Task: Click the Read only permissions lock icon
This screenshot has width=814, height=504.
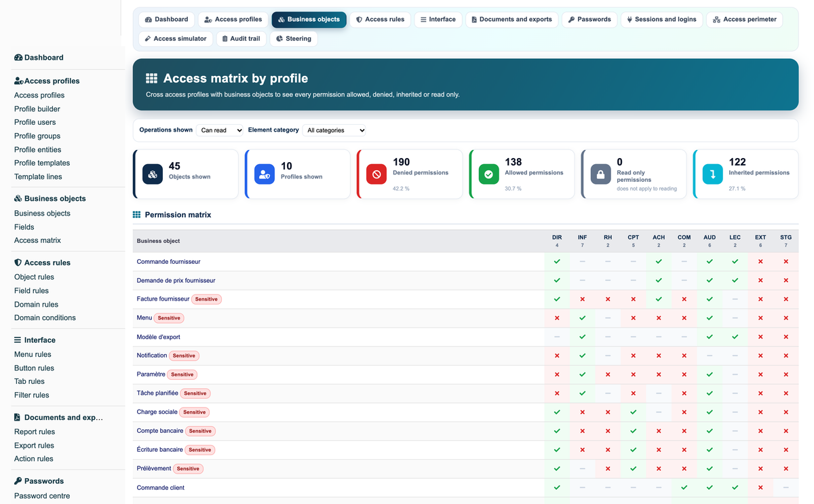Action: (x=600, y=174)
